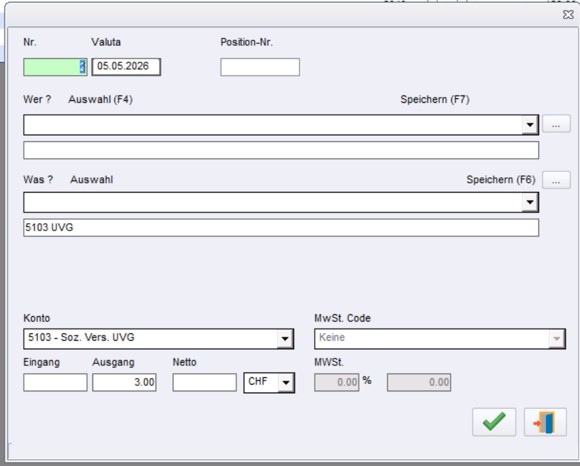Select the Ausgang field showing 3.00
This screenshot has height=466, width=580.
pyautogui.click(x=124, y=382)
